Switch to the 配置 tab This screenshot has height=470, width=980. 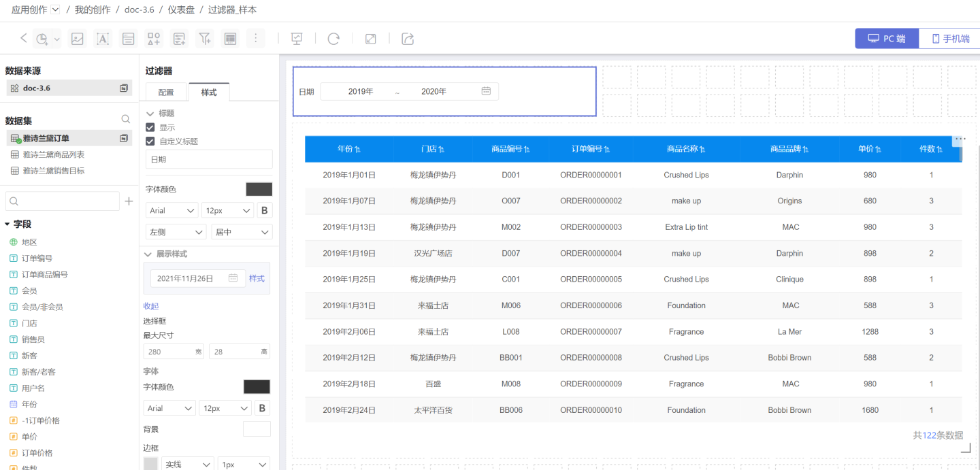[166, 93]
